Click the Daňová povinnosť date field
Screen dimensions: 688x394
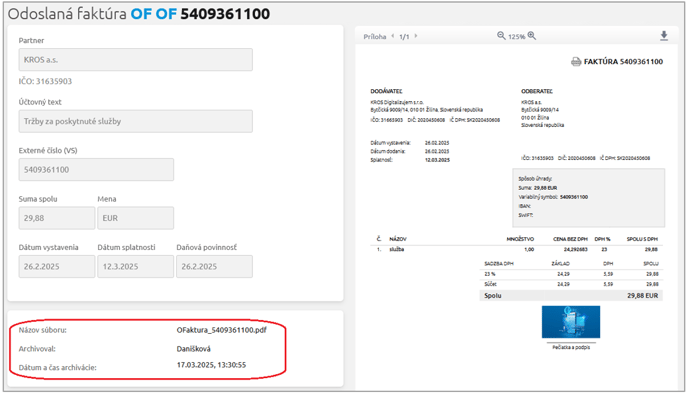pos(215,266)
